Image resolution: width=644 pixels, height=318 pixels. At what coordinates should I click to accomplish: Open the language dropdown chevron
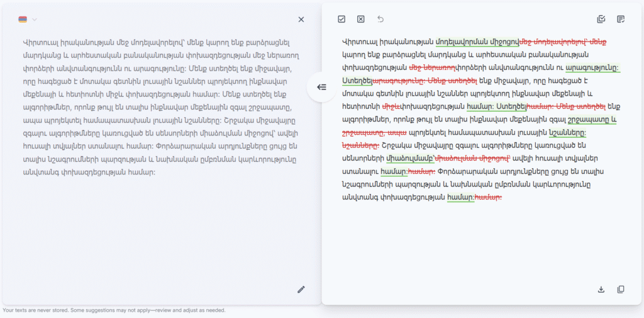[x=35, y=20]
